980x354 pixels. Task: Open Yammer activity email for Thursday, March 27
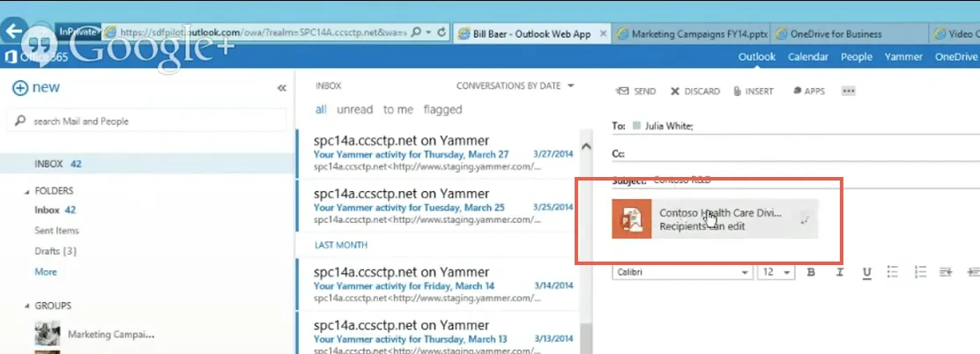[x=435, y=153]
